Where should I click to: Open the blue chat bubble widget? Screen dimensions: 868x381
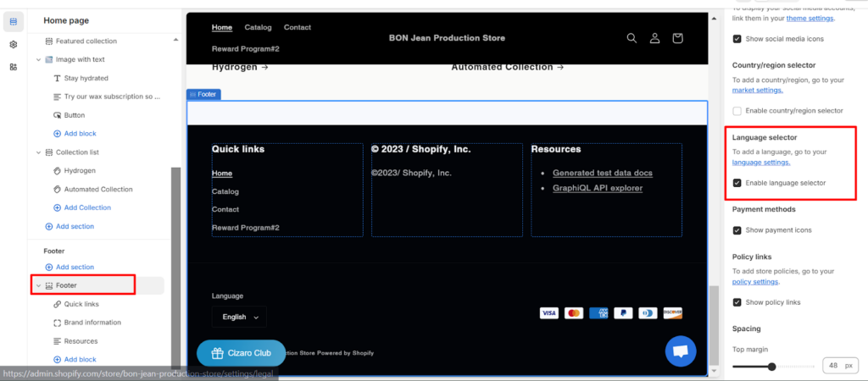click(680, 351)
